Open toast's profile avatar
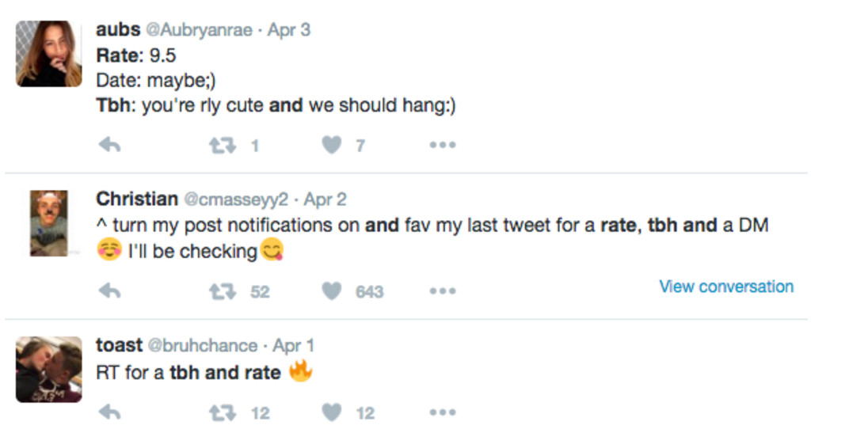The image size is (868, 448). [48, 369]
